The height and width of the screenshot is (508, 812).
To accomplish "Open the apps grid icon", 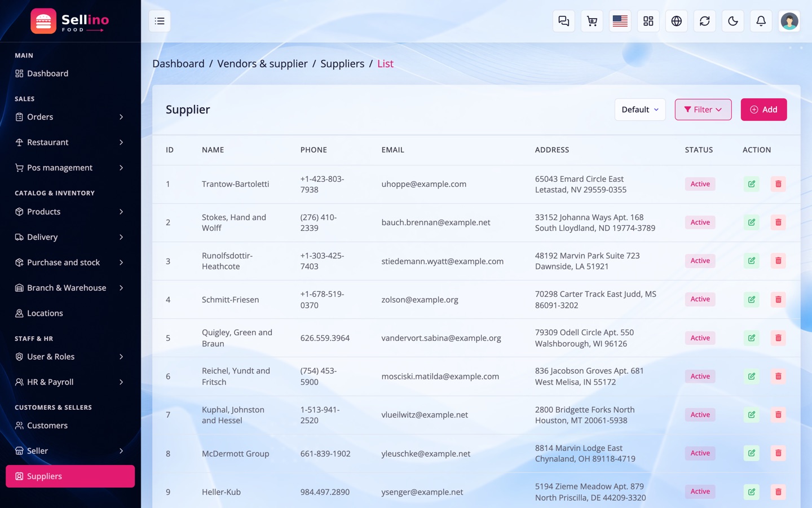I will (x=648, y=21).
